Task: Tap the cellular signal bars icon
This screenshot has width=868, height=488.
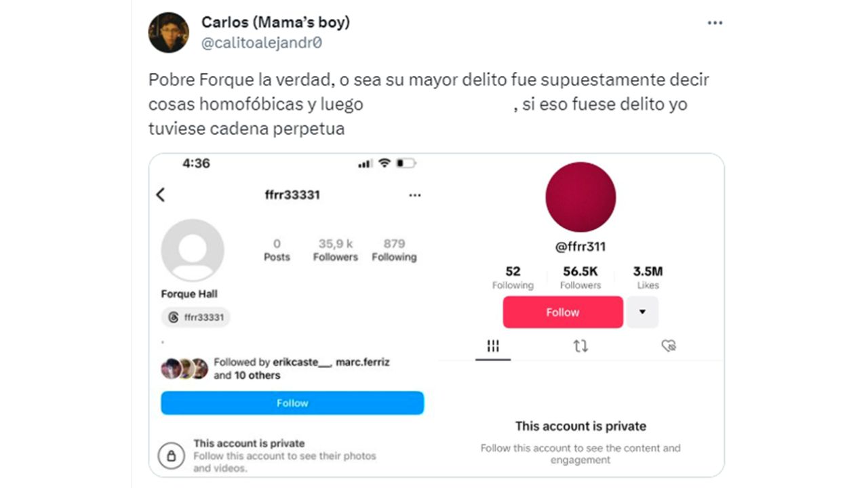Action: pyautogui.click(x=363, y=163)
